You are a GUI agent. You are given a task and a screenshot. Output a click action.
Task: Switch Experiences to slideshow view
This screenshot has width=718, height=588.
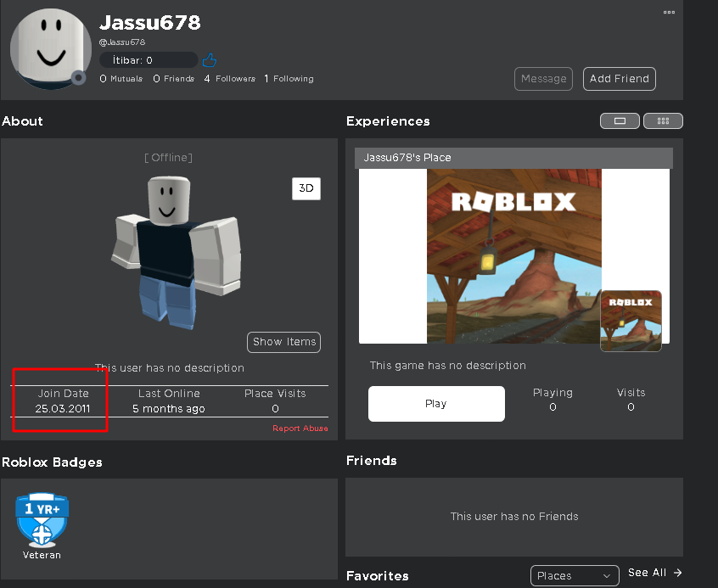(x=620, y=120)
